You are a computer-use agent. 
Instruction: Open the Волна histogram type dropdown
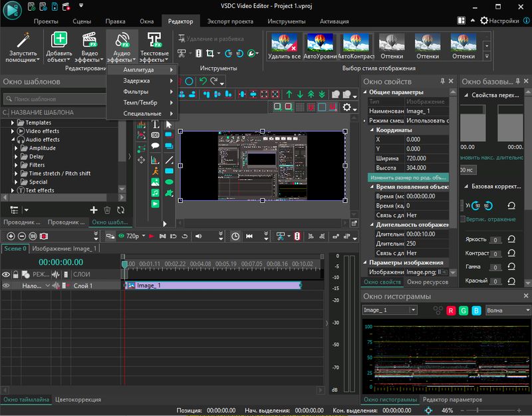[508, 310]
